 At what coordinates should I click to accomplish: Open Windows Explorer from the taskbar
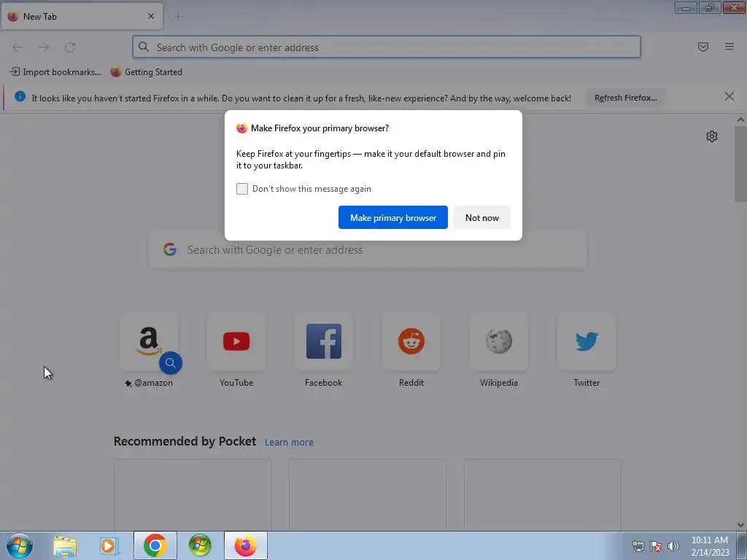tap(65, 545)
